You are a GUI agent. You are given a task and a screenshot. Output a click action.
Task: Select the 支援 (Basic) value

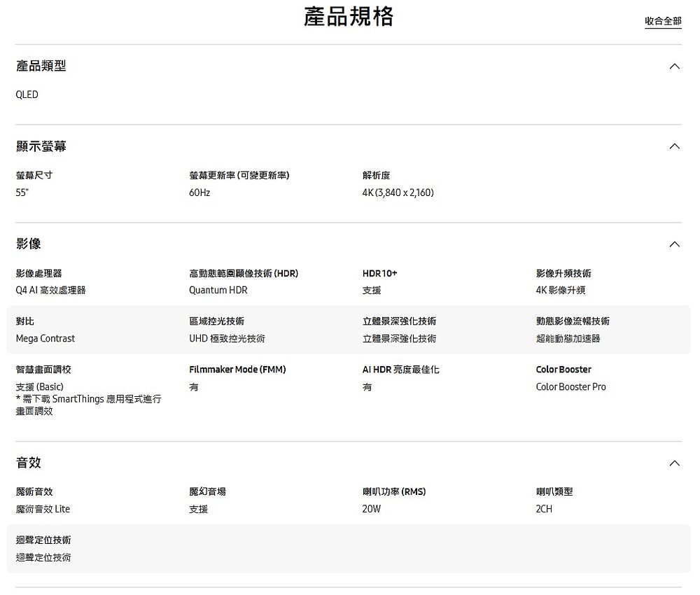(x=40, y=386)
